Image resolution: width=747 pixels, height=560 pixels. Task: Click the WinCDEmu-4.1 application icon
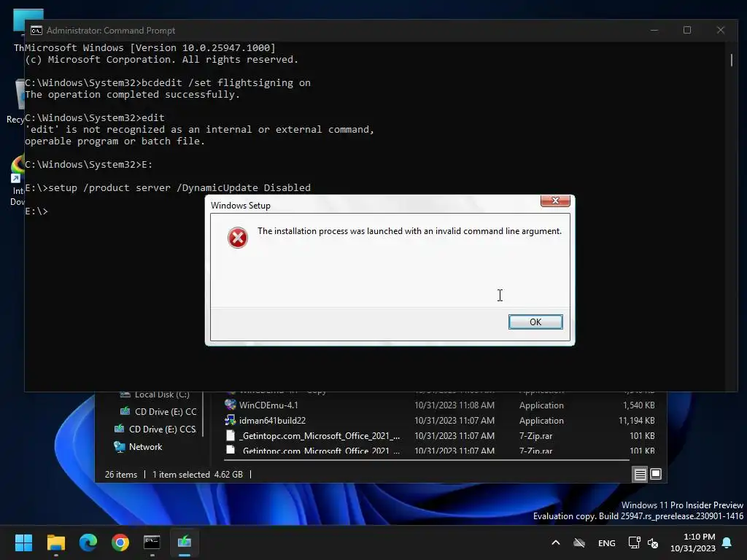click(x=231, y=405)
